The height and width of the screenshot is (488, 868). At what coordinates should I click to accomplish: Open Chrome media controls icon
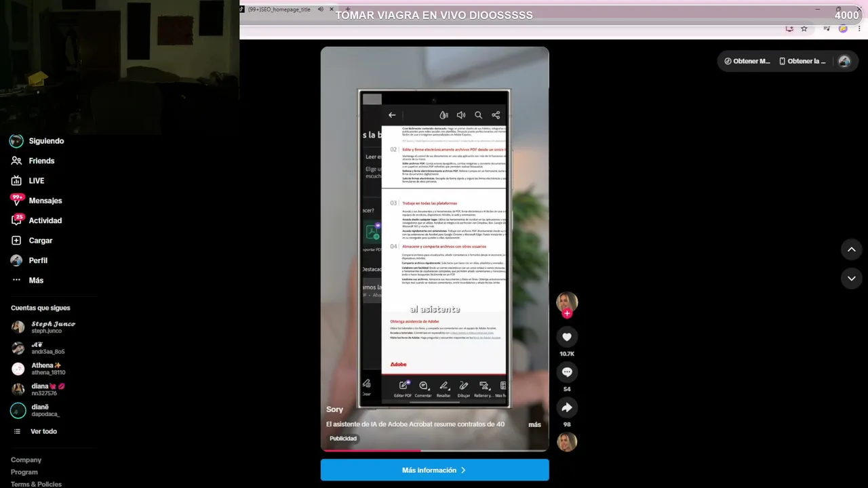click(827, 28)
